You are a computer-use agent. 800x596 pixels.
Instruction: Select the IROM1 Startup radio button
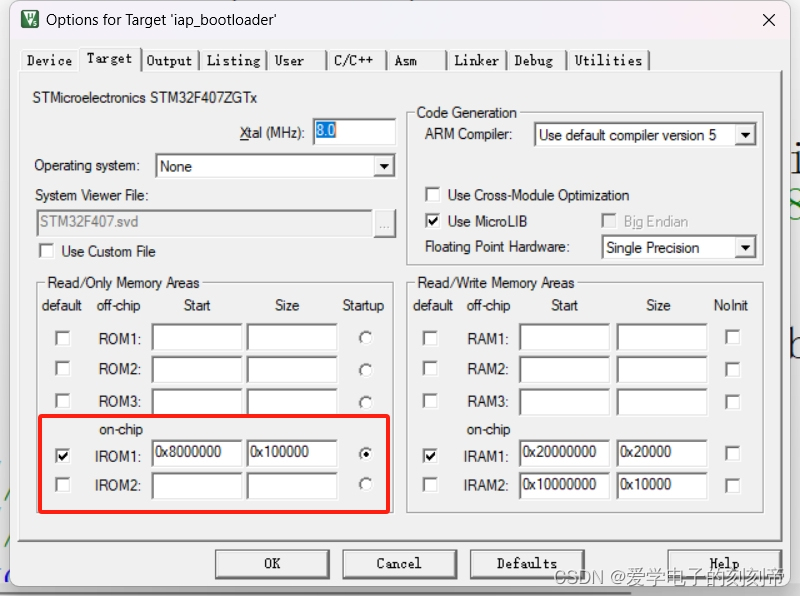click(365, 454)
